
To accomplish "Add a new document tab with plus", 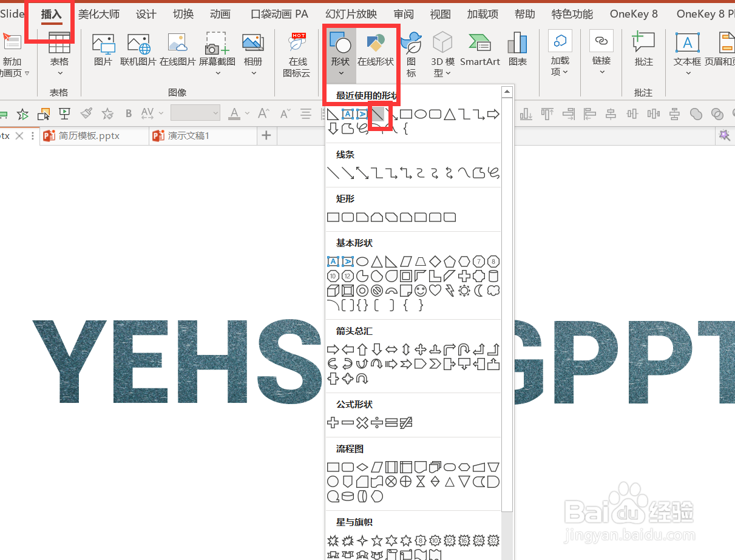I will (266, 136).
